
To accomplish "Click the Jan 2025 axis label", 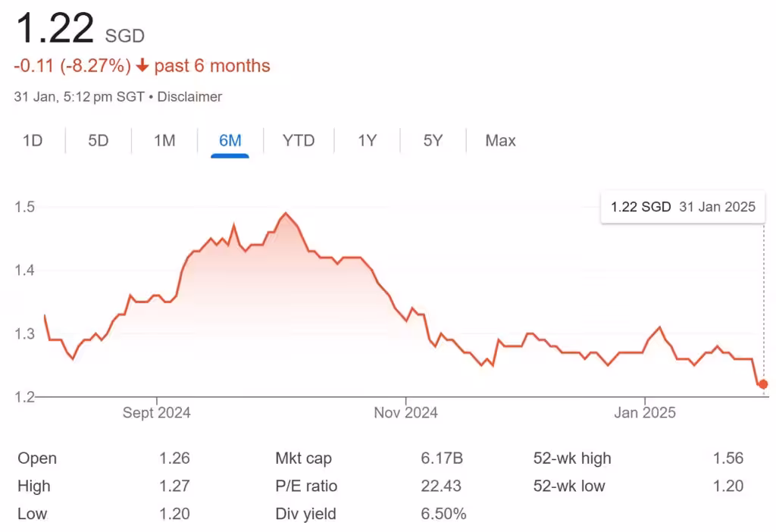I will pos(645,412).
